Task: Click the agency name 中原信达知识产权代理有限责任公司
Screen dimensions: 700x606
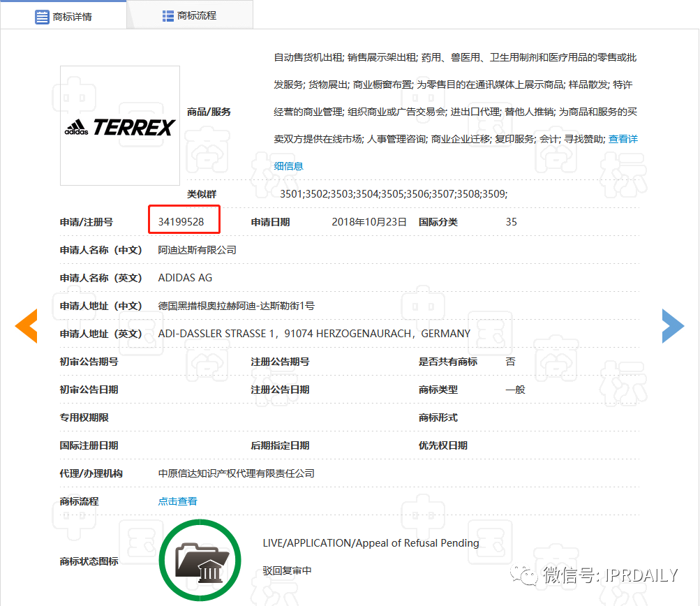Action: (x=236, y=473)
